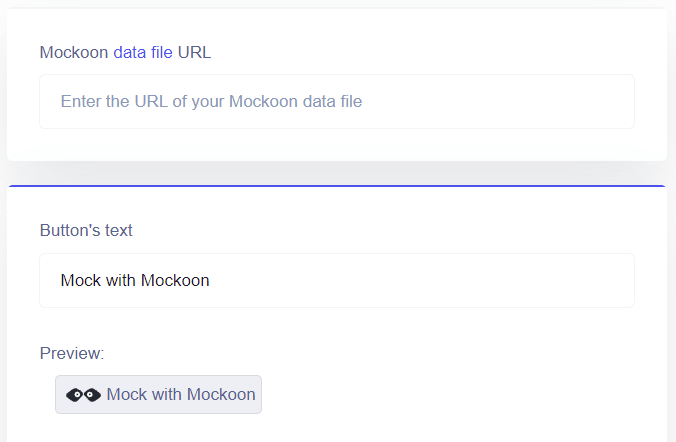Screen dimensions: 676x442
Task: Click blank area right of the preview button
Action: click(x=450, y=395)
